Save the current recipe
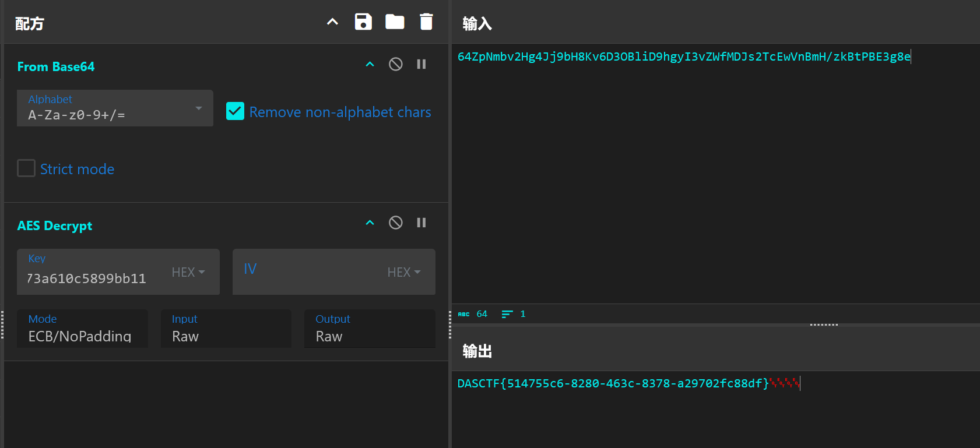Screen dimensions: 980x448 tap(363, 22)
